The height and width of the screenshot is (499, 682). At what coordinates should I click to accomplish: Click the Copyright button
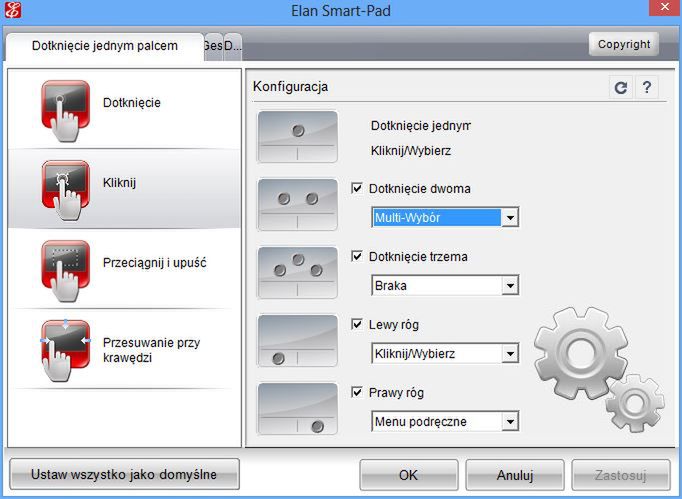[624, 44]
